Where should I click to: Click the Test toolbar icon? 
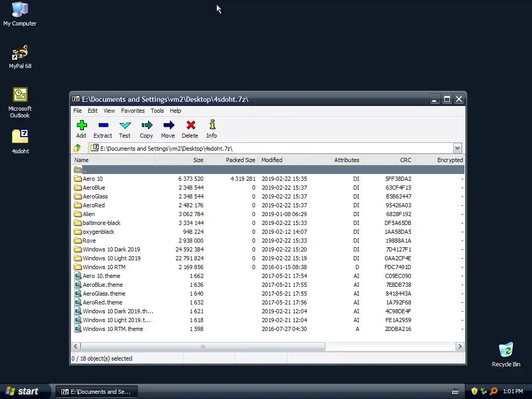point(125,125)
